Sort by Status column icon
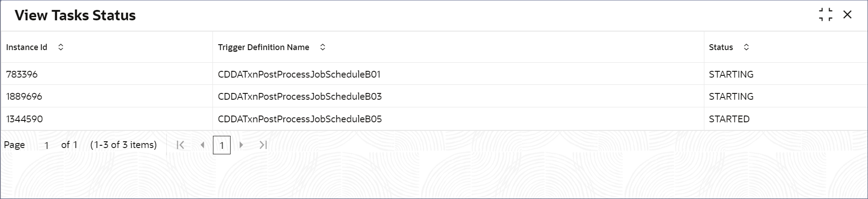The width and height of the screenshot is (868, 199). click(x=746, y=47)
